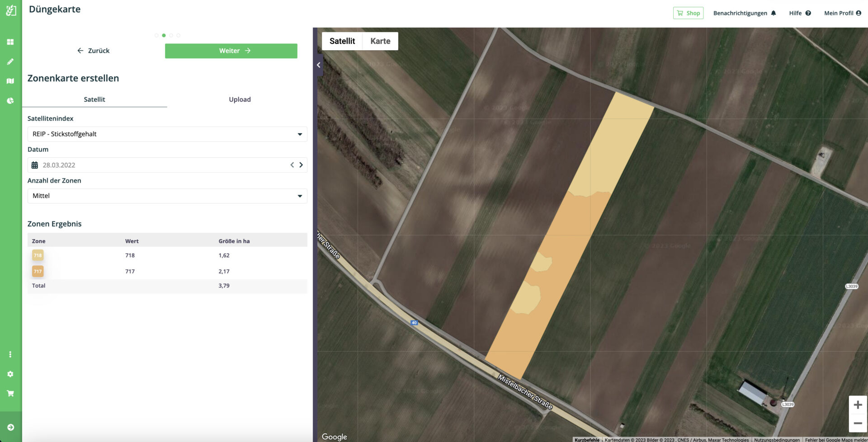Click the Google logo on map
Viewport: 868px width, 442px height.
click(335, 437)
